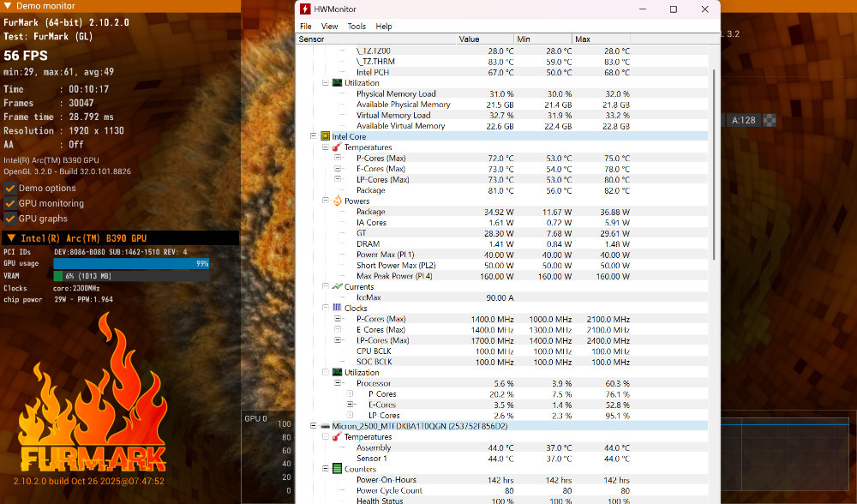The height and width of the screenshot is (504, 857).
Task: Collapse the Currents tree node
Action: tap(325, 286)
